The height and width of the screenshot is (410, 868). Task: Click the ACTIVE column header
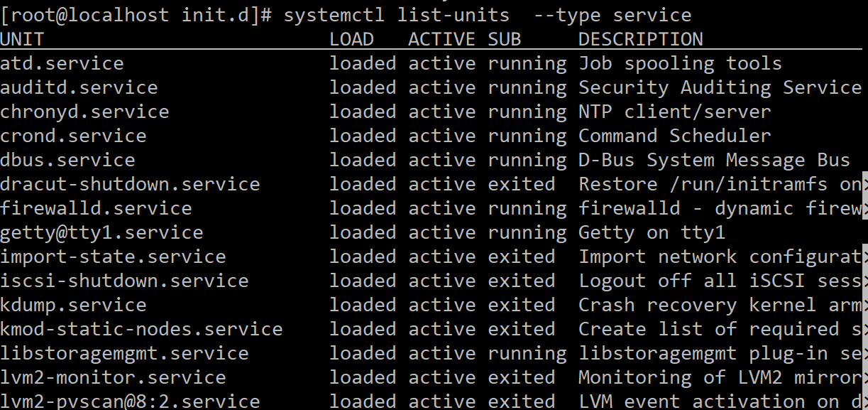(x=442, y=39)
